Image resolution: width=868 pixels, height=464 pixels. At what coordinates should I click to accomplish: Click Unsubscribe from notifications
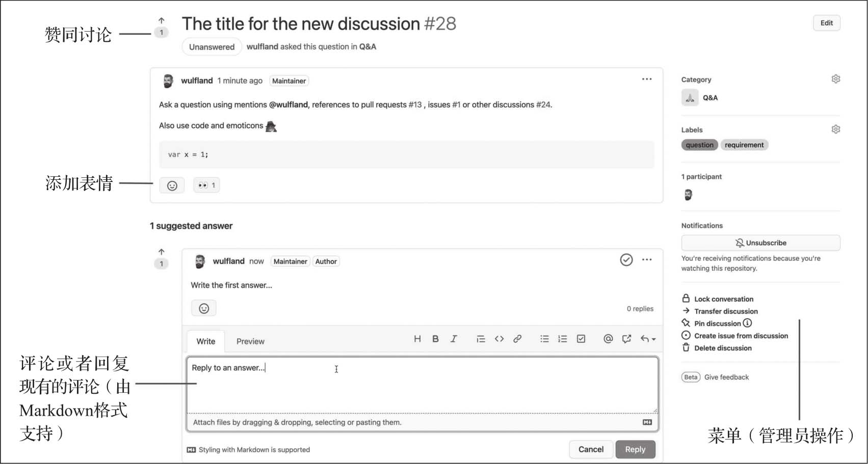[x=760, y=243]
